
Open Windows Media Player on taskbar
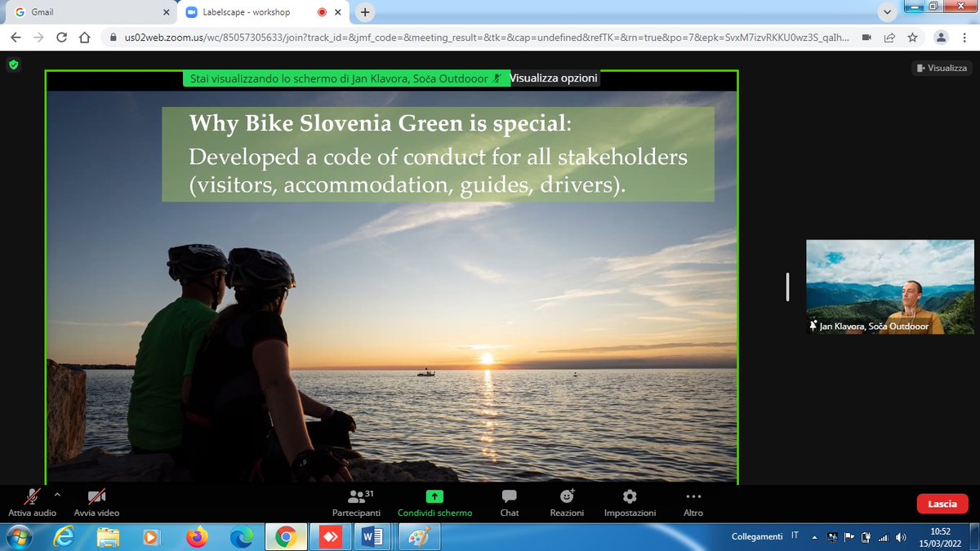click(151, 536)
